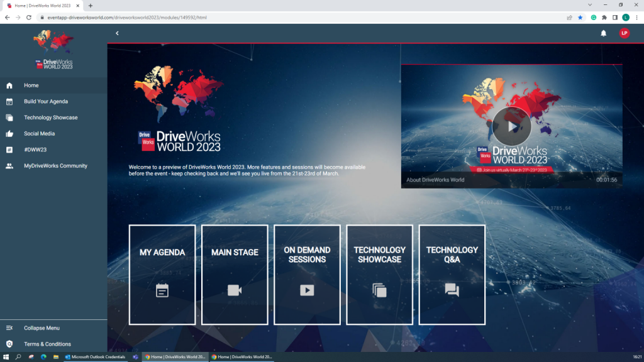Open Microsoft Teams from taskbar
Viewport: 644px width, 362px height.
click(136, 357)
